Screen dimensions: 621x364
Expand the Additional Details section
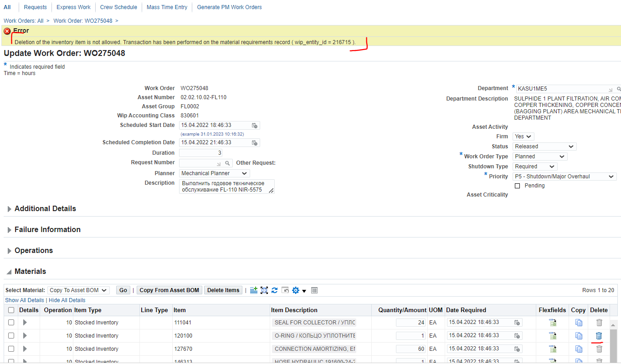9,209
